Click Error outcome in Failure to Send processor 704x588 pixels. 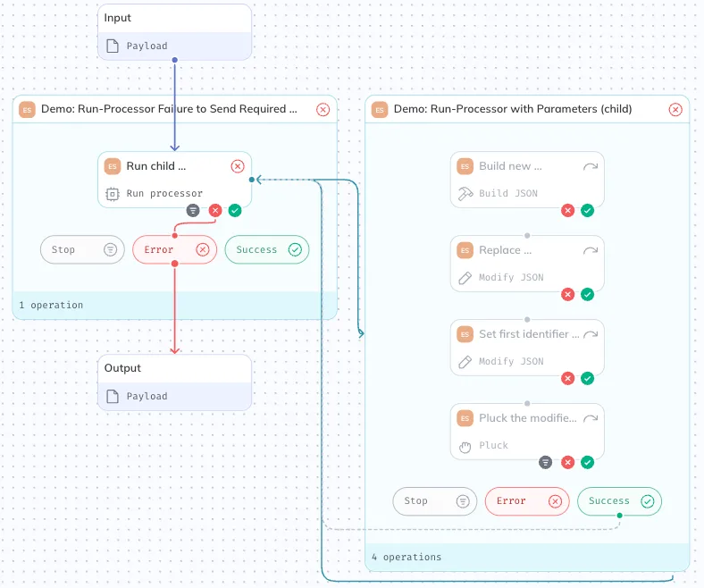[174, 249]
